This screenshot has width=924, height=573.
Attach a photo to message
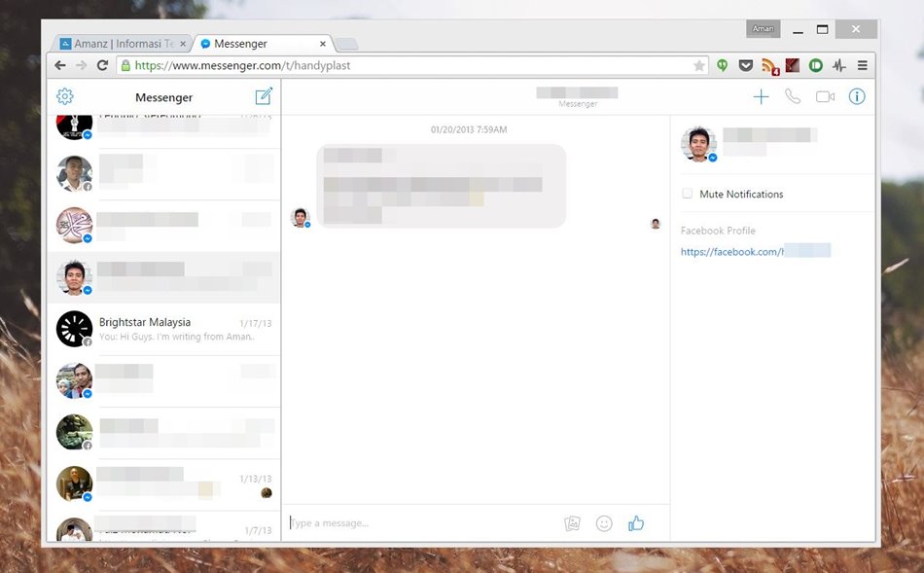coord(572,523)
